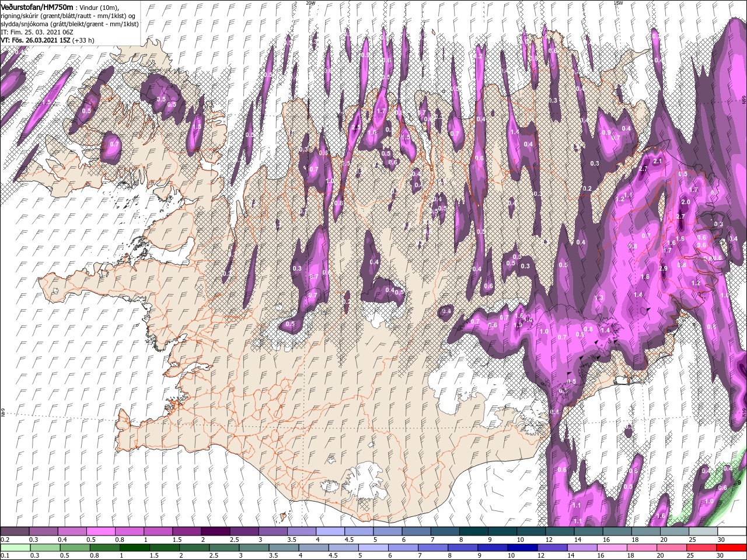Pick the darkest green 1–1.5 rain swatch
The image size is (747, 560).
[134, 548]
